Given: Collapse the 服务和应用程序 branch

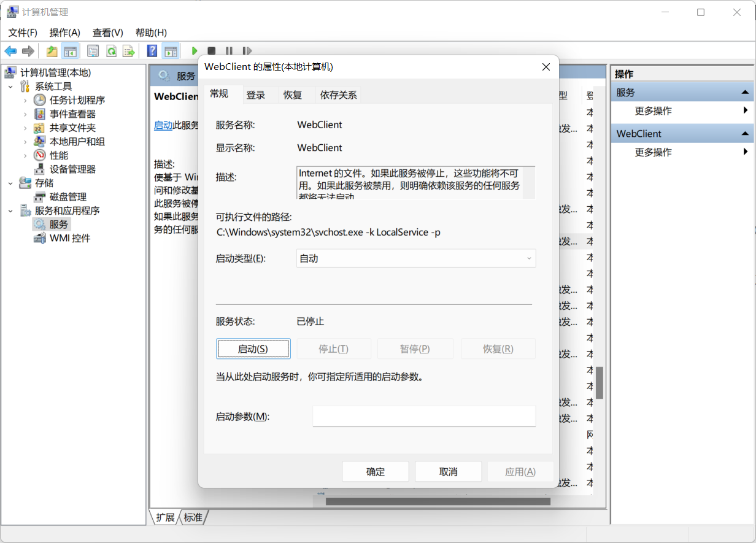Looking at the screenshot, I should point(10,210).
